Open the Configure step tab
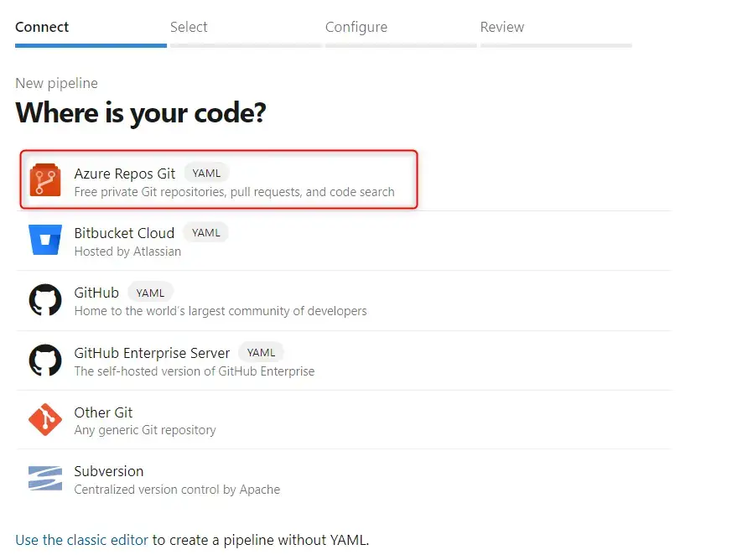This screenshot has height=560, width=753. (401, 31)
